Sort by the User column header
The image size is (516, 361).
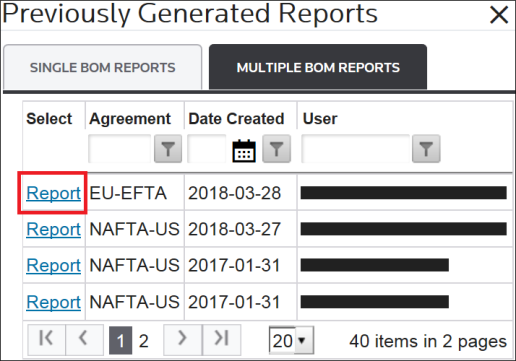pyautogui.click(x=320, y=119)
